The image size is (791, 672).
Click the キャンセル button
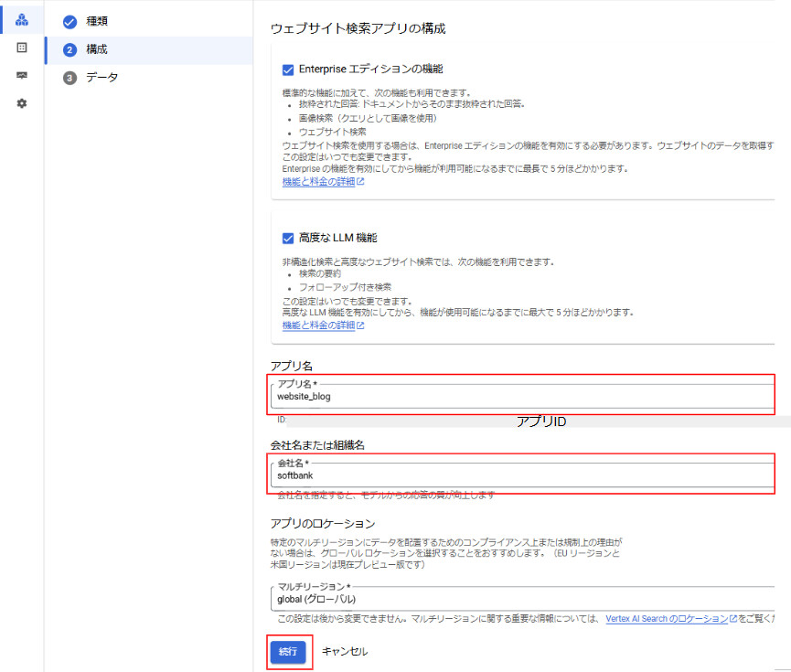345,652
